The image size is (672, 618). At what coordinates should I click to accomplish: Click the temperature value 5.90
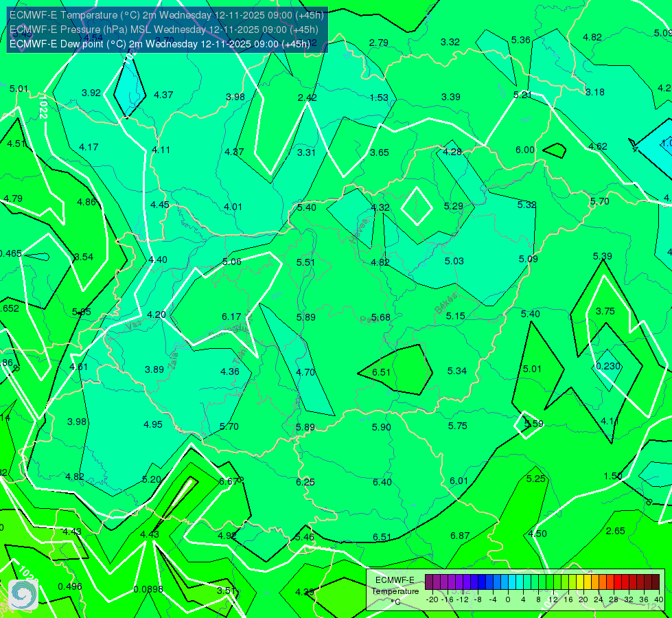pos(381,427)
